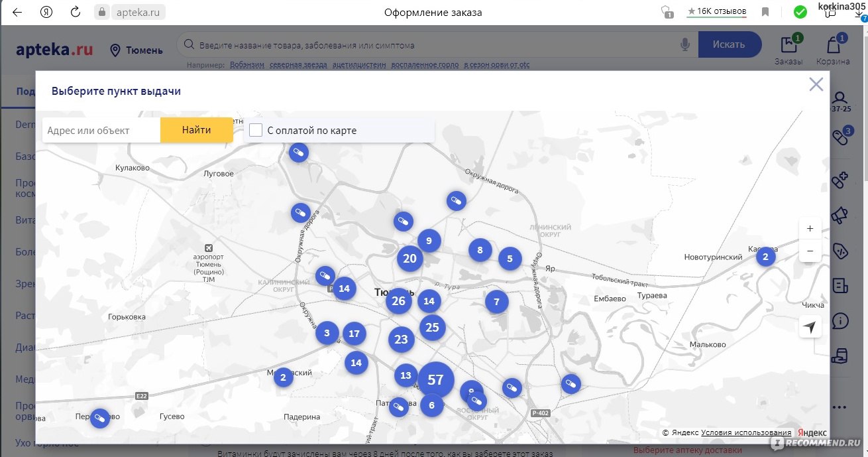Go to the apteka.ru logo homepage
The width and height of the screenshot is (868, 457).
pyautogui.click(x=54, y=50)
